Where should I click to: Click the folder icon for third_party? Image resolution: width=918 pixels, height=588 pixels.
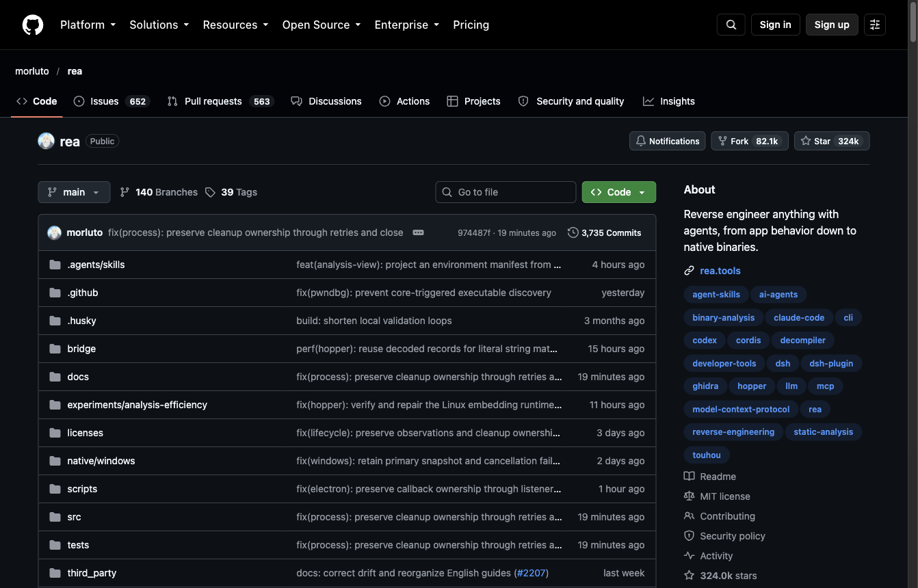click(55, 573)
